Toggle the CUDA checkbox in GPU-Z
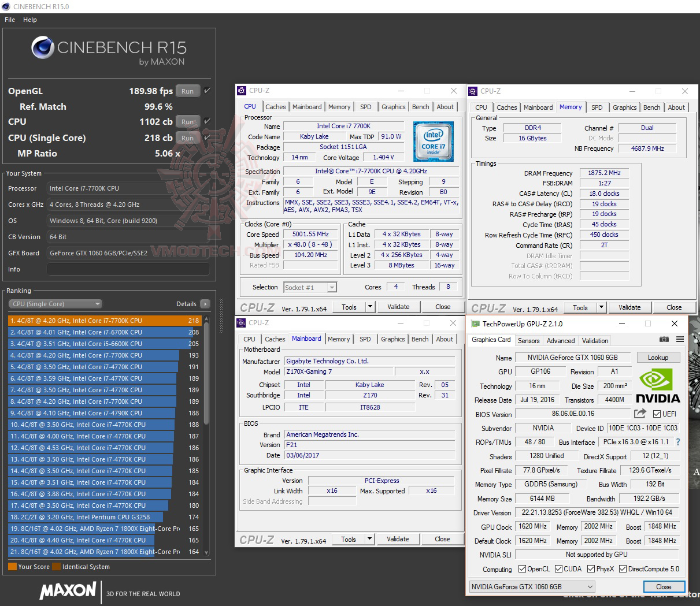Image resolution: width=700 pixels, height=606 pixels. coord(558,568)
